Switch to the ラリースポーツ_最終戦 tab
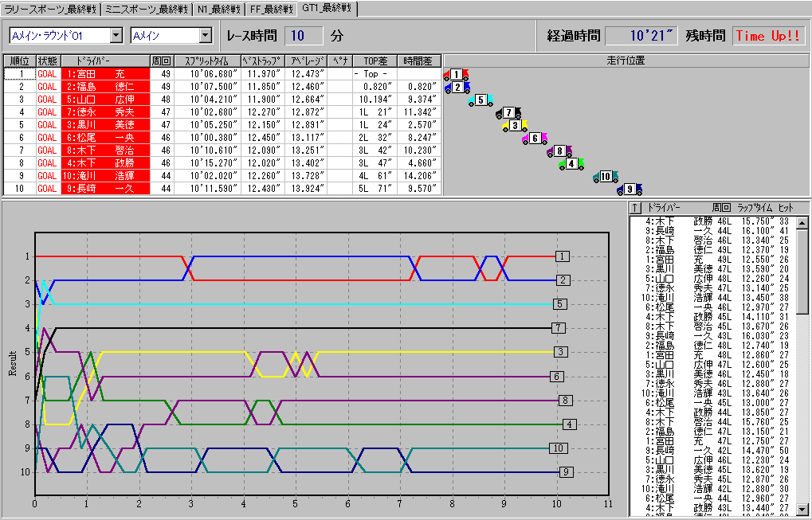 [x=52, y=10]
